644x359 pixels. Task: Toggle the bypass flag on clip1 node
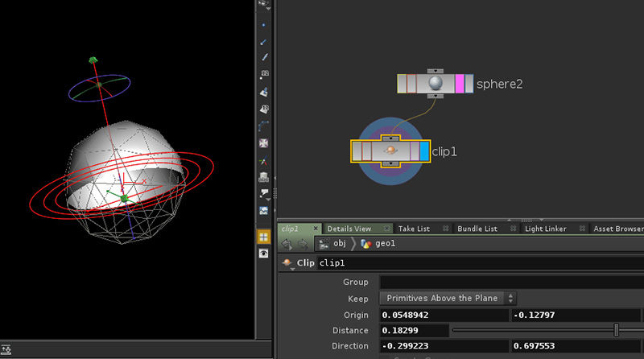point(357,151)
